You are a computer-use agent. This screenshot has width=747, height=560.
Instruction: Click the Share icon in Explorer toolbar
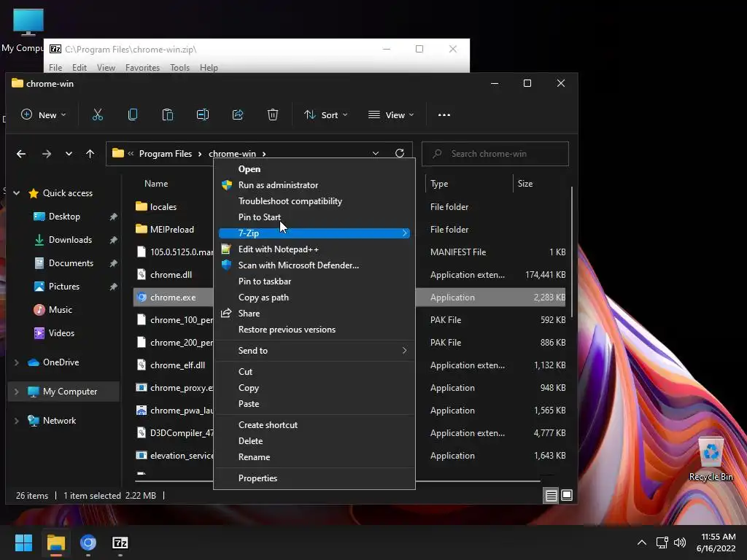point(238,114)
